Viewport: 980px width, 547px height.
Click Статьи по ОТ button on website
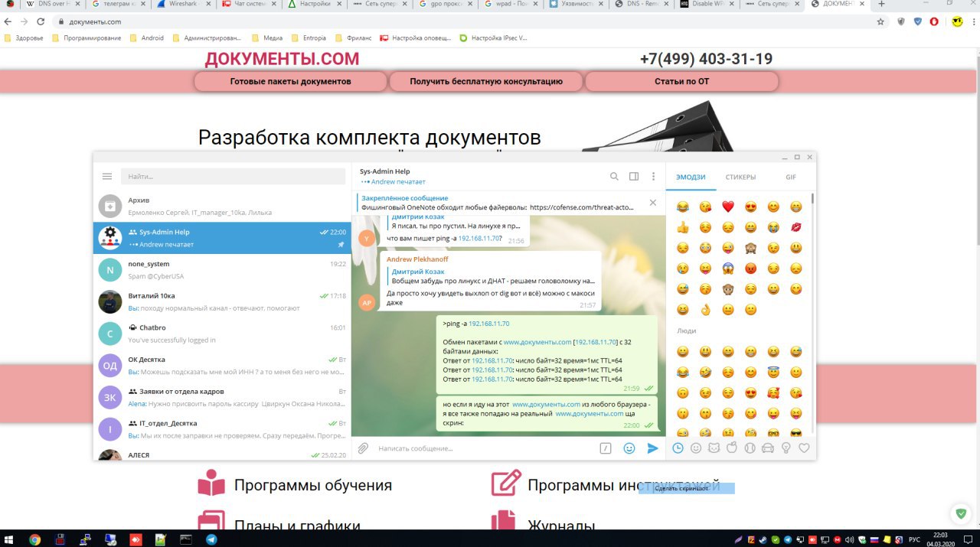pyautogui.click(x=681, y=81)
